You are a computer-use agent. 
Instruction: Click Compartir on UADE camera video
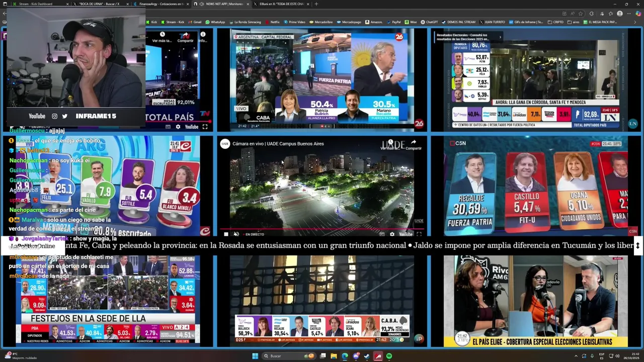coord(414,145)
